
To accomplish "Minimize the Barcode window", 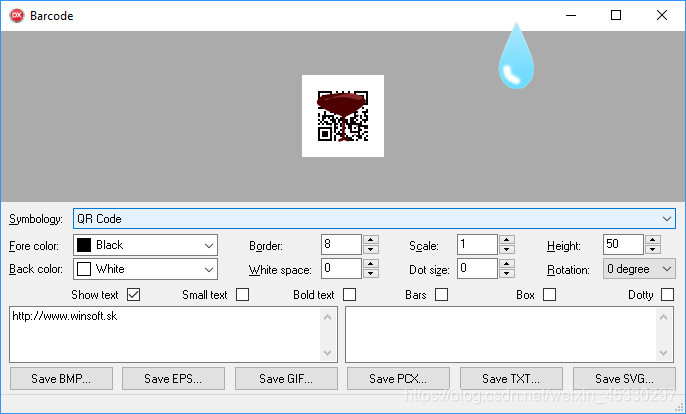I will (x=571, y=15).
